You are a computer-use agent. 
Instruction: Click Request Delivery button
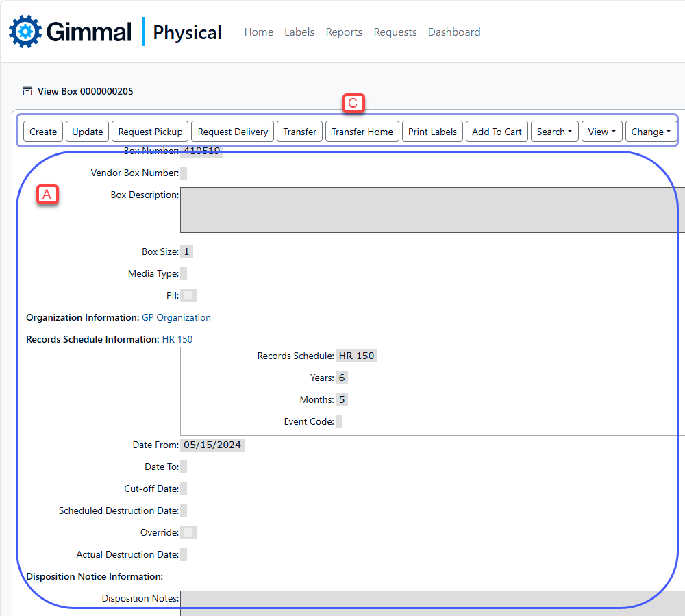point(233,132)
